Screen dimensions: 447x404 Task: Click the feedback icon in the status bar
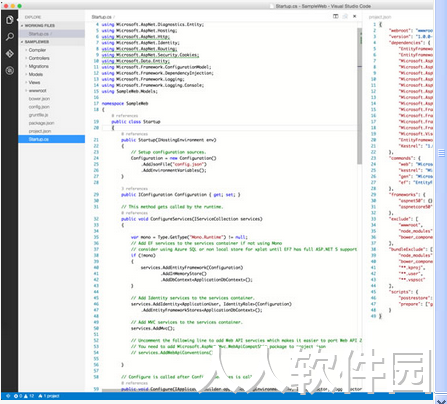click(8, 396)
